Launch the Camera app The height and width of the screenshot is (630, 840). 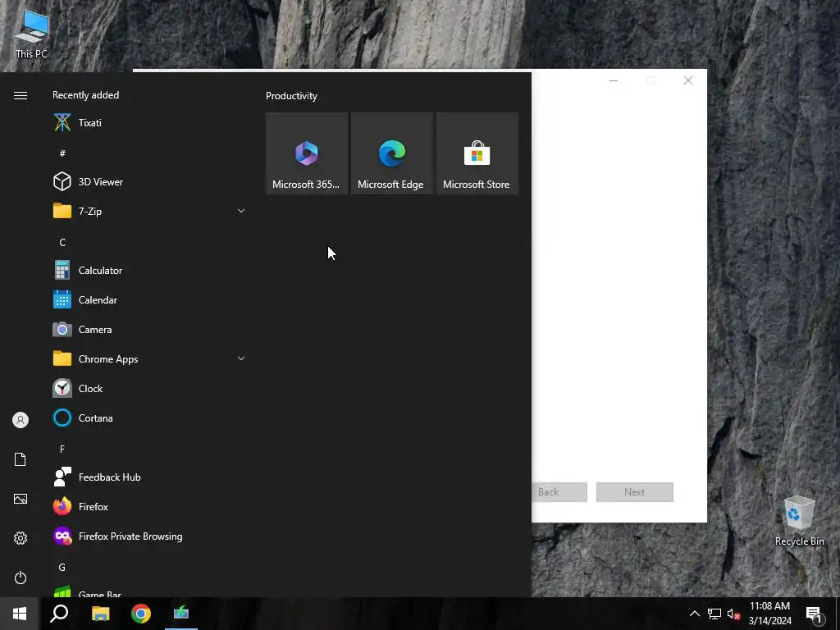click(x=149, y=330)
